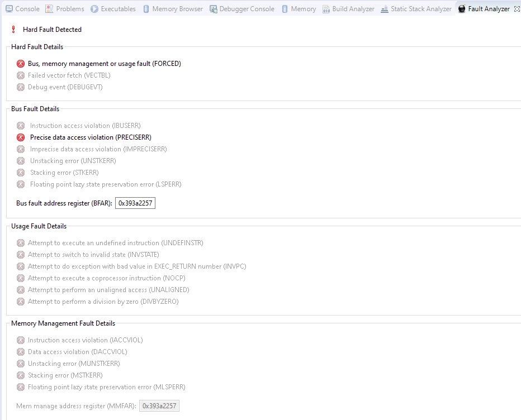
Task: Click the Console monitor icon
Action: click(x=10, y=9)
